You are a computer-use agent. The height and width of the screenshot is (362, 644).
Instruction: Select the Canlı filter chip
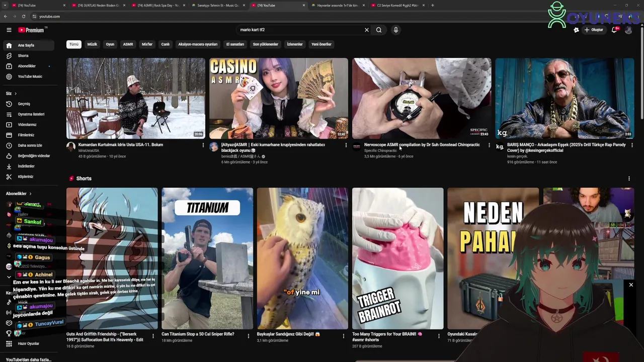pyautogui.click(x=165, y=44)
